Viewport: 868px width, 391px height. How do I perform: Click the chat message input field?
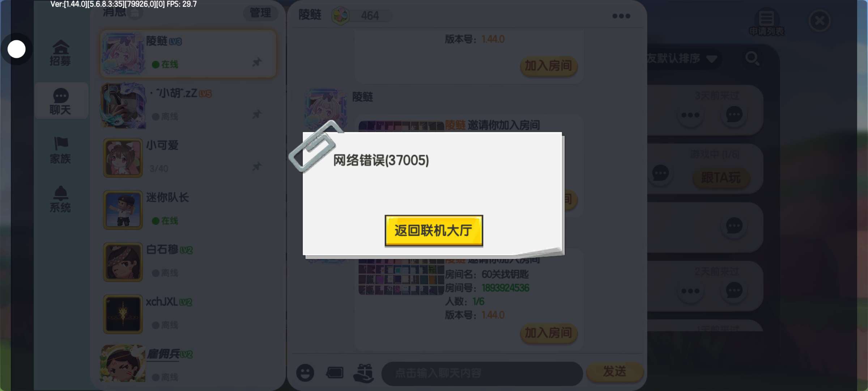click(482, 373)
